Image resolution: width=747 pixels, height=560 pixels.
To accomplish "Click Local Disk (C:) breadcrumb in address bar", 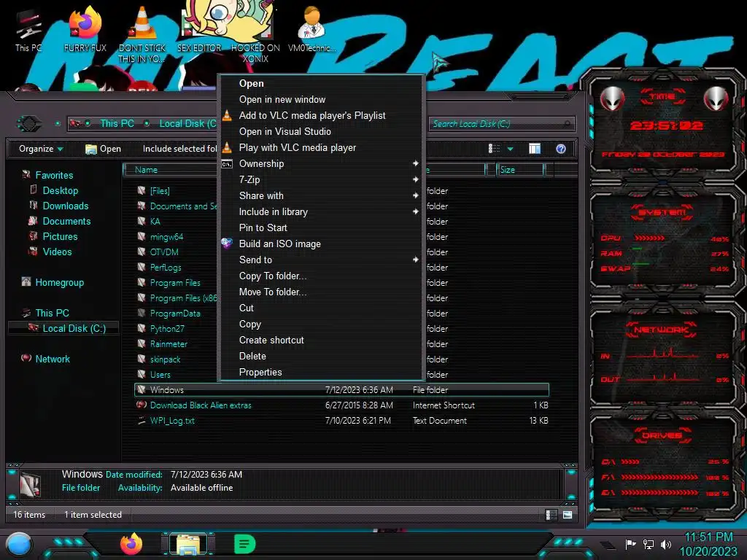I will [x=187, y=124].
